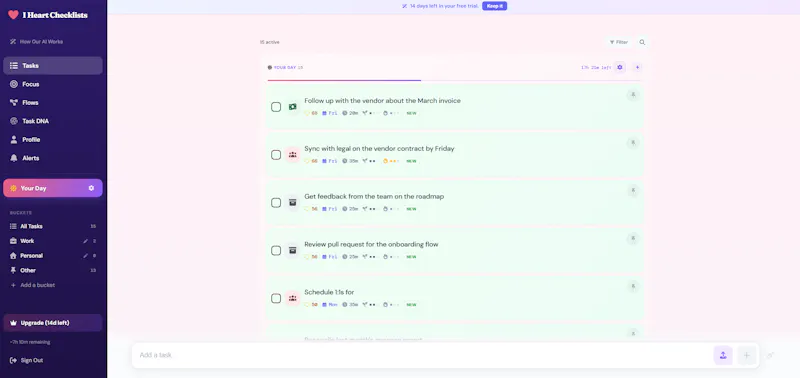The height and width of the screenshot is (378, 800).
Task: Click Add a bucket
Action: point(33,285)
